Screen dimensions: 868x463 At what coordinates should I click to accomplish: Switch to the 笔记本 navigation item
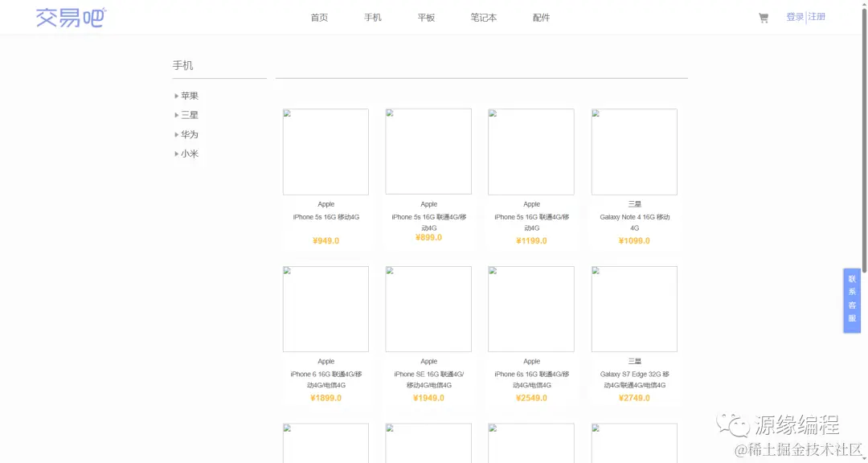[x=483, y=18]
